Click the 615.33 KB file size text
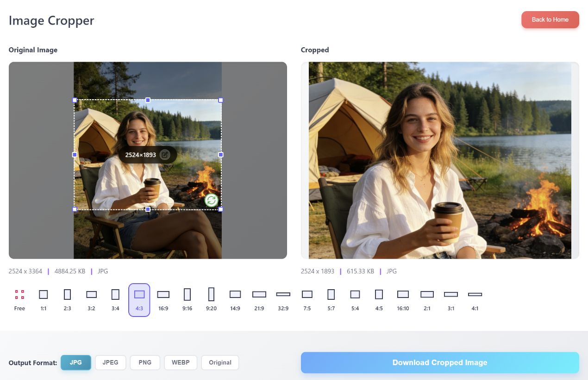The height and width of the screenshot is (380, 588). coord(360,271)
